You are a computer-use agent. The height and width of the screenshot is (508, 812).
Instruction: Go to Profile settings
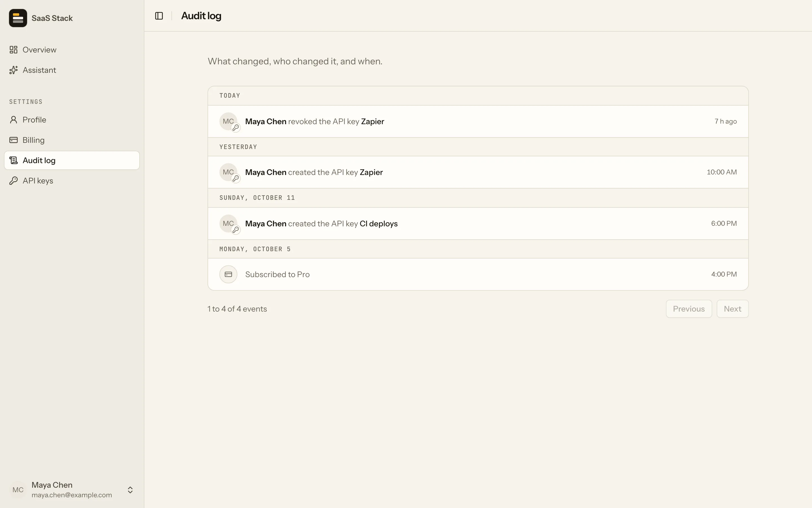[72, 120]
